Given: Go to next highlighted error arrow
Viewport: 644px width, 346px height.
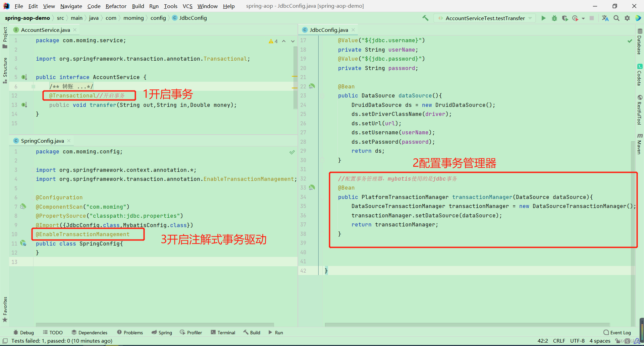Looking at the screenshot, I should (293, 41).
